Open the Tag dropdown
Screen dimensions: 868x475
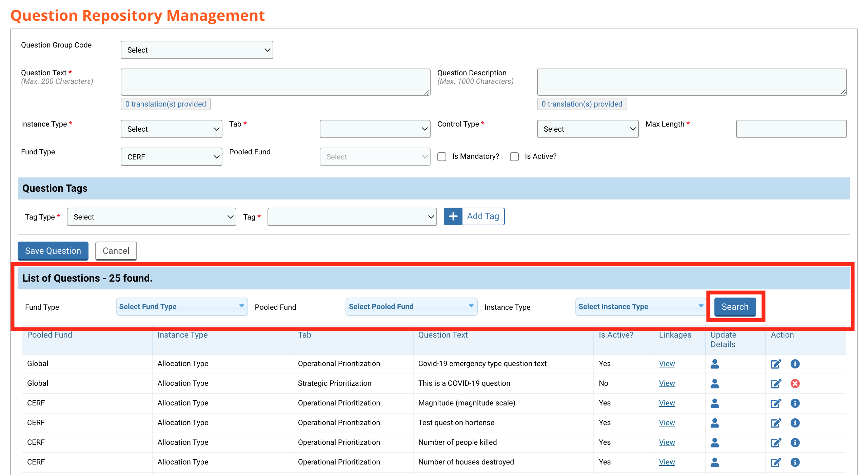pyautogui.click(x=352, y=217)
